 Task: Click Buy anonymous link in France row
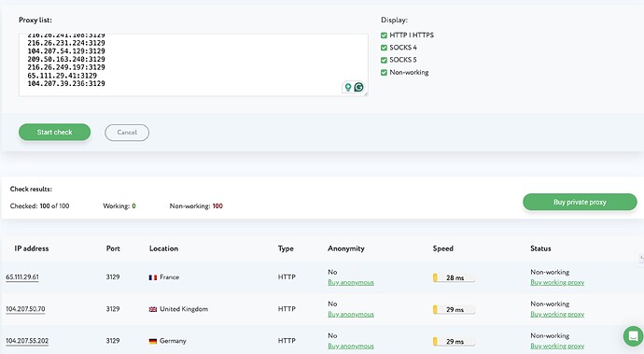coord(351,282)
